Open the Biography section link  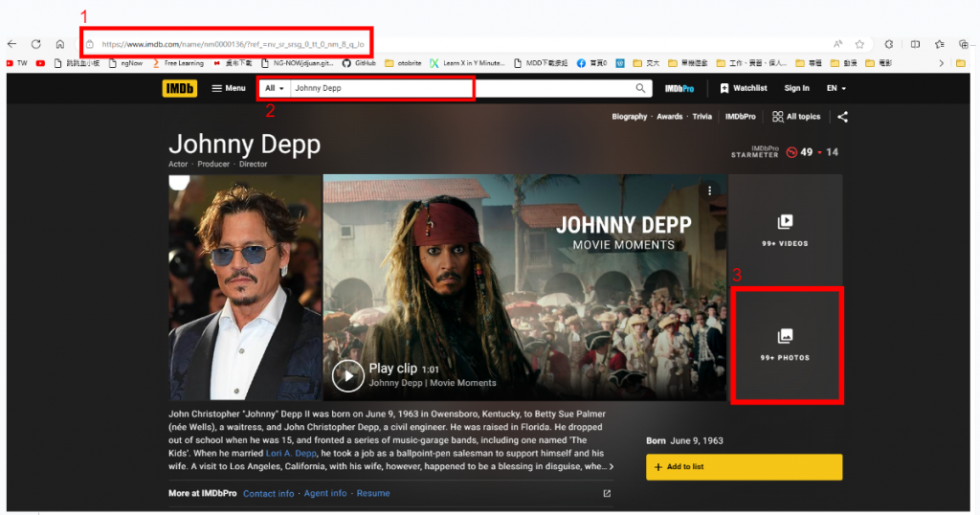(x=630, y=117)
